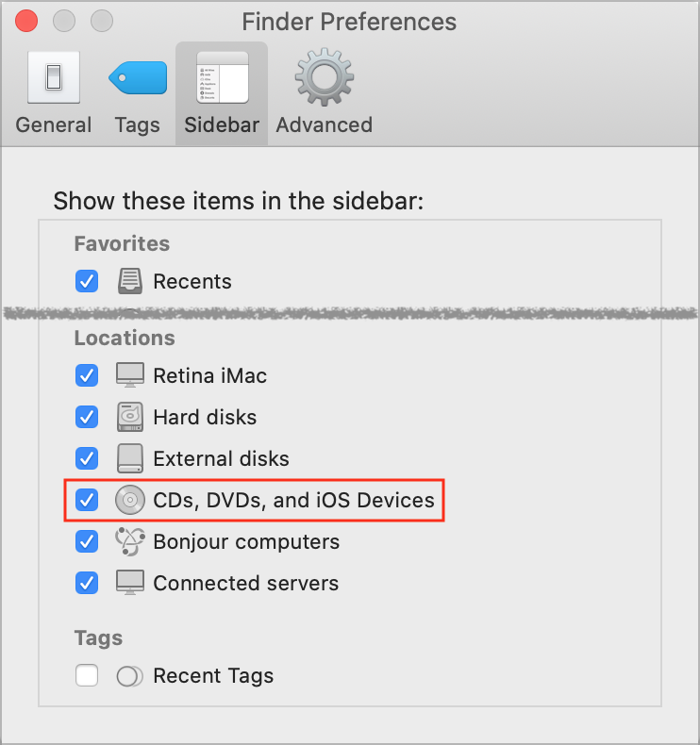This screenshot has height=745, width=700.
Task: Click the Sidebar pane icon
Action: click(x=223, y=77)
